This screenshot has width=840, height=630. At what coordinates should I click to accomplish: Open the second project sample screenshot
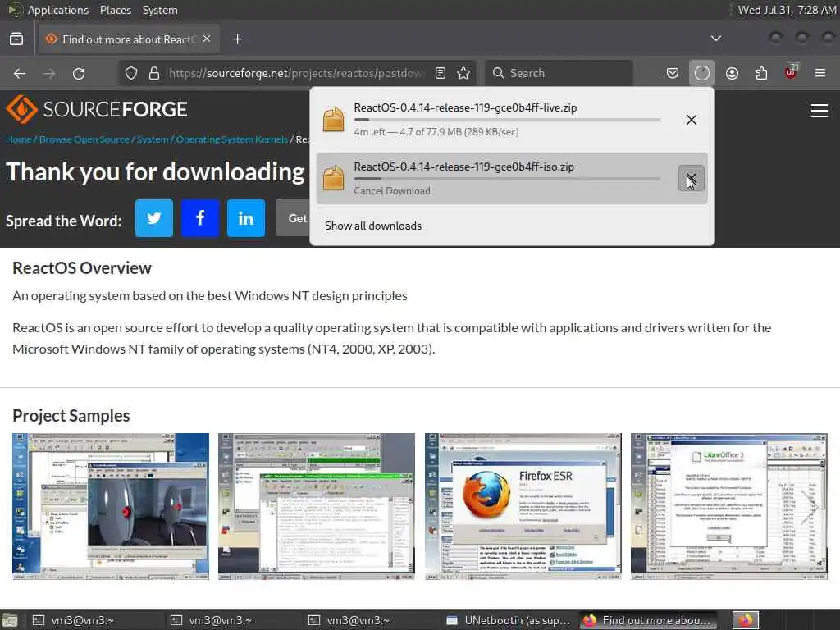click(317, 506)
